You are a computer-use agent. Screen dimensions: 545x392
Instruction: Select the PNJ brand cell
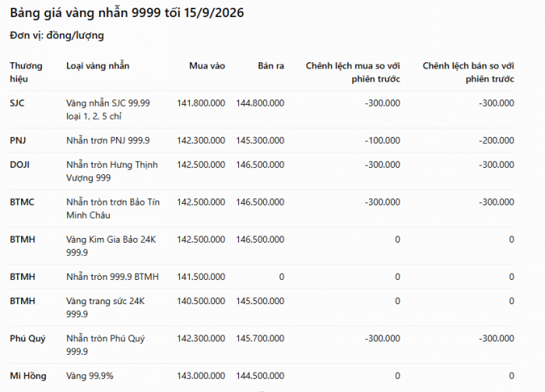(x=18, y=140)
